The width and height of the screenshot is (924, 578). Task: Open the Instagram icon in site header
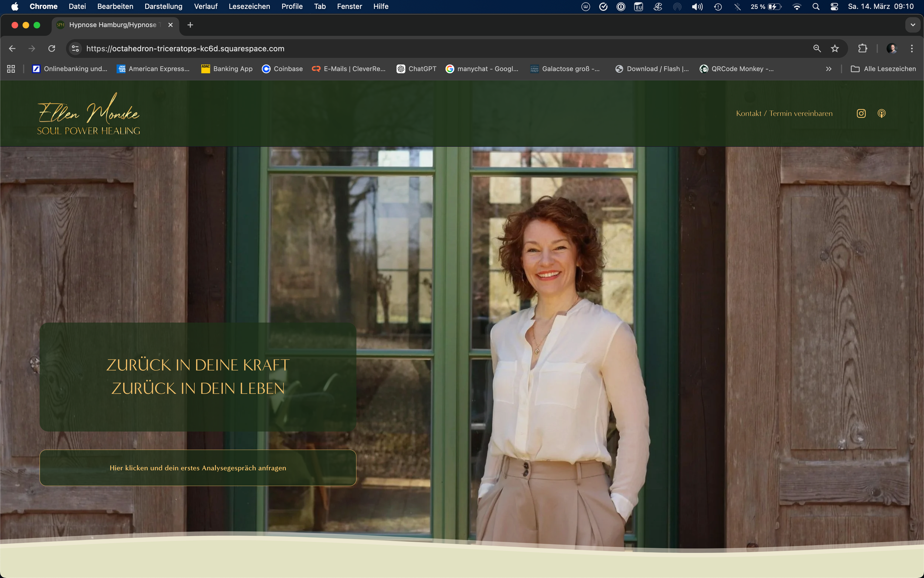[x=861, y=114]
